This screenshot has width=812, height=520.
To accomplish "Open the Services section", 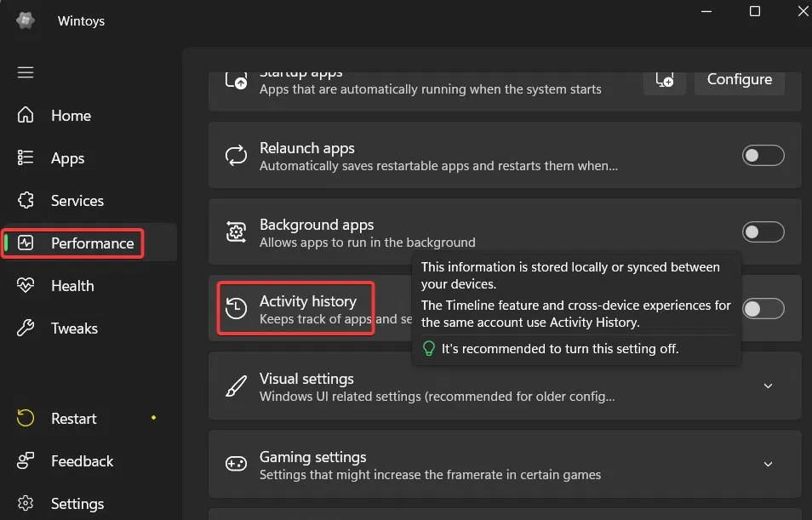I will (77, 201).
